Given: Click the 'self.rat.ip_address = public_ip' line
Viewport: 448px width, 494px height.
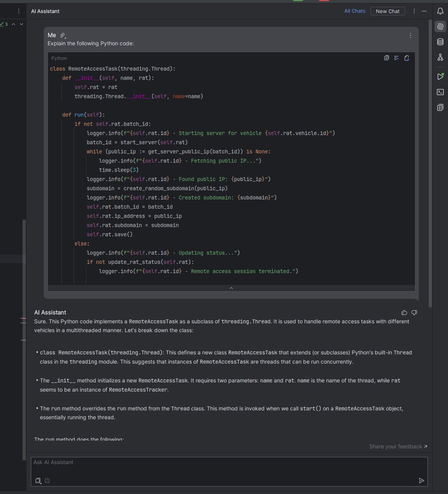Looking at the screenshot, I should 134,216.
